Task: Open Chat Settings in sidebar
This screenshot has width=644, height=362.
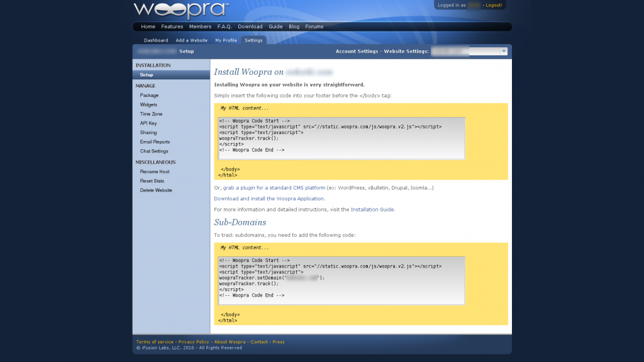Action: pos(154,151)
